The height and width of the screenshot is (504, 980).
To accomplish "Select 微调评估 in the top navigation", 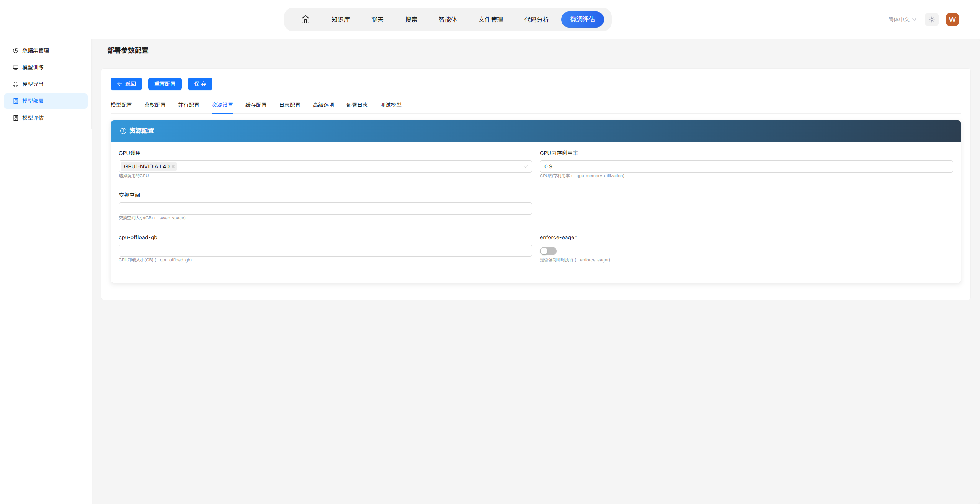I will (x=582, y=20).
